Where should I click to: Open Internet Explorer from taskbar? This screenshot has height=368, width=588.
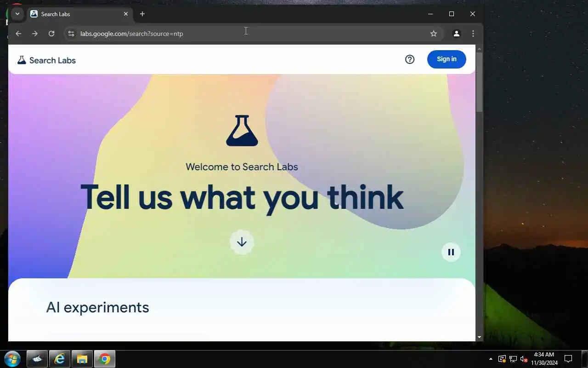[x=60, y=359]
